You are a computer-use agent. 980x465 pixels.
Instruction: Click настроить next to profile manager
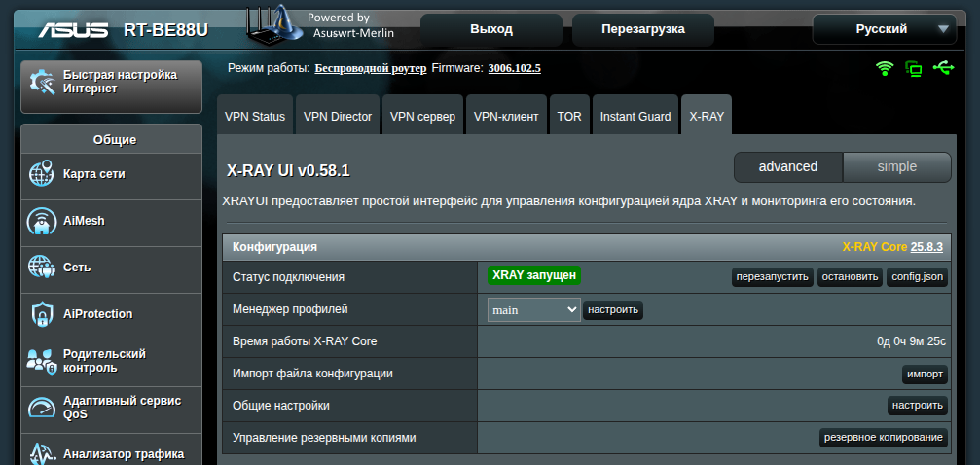point(613,309)
